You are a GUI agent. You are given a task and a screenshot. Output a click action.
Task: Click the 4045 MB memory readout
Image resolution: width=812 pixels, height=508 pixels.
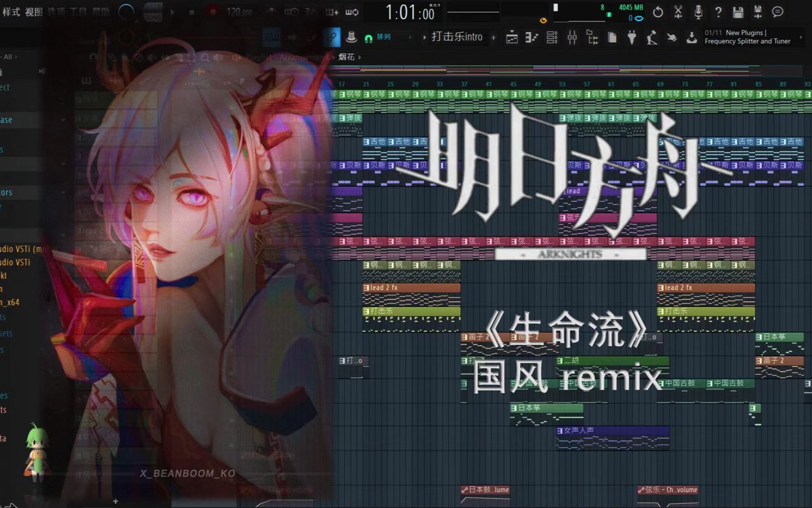pos(631,8)
